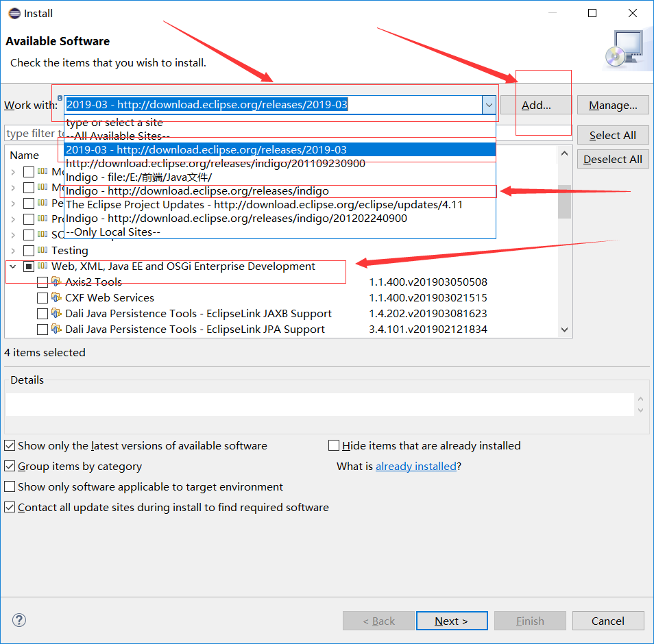
Task: Choose indigo/201109230900 site entry
Action: click(280, 163)
